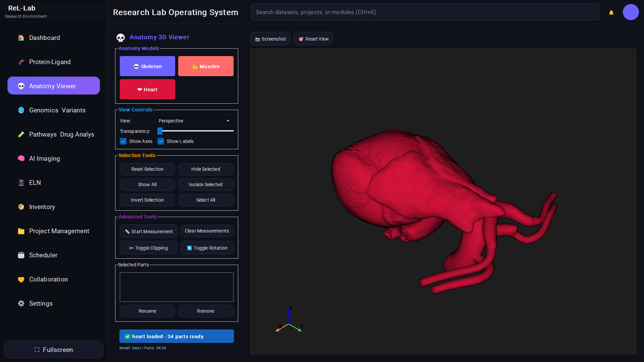
Task: Click the rotation icon on Toggle Rotation
Action: point(190,248)
